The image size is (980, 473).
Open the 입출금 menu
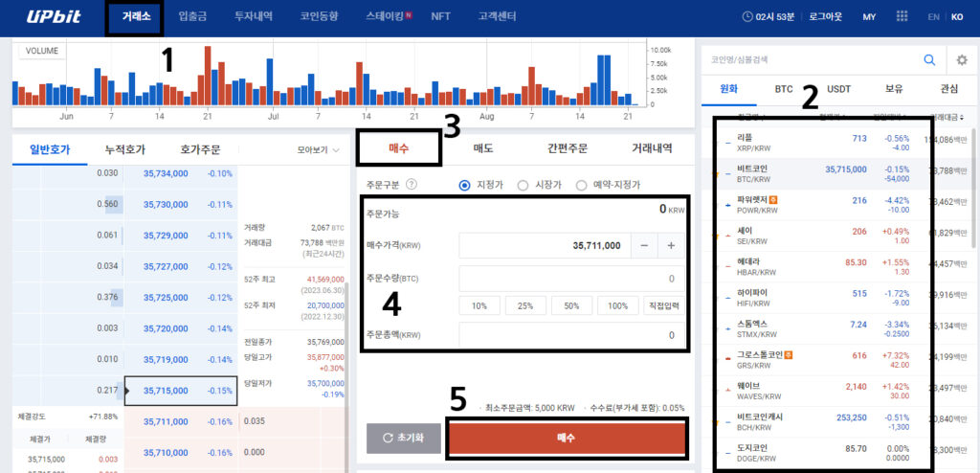pos(192,17)
